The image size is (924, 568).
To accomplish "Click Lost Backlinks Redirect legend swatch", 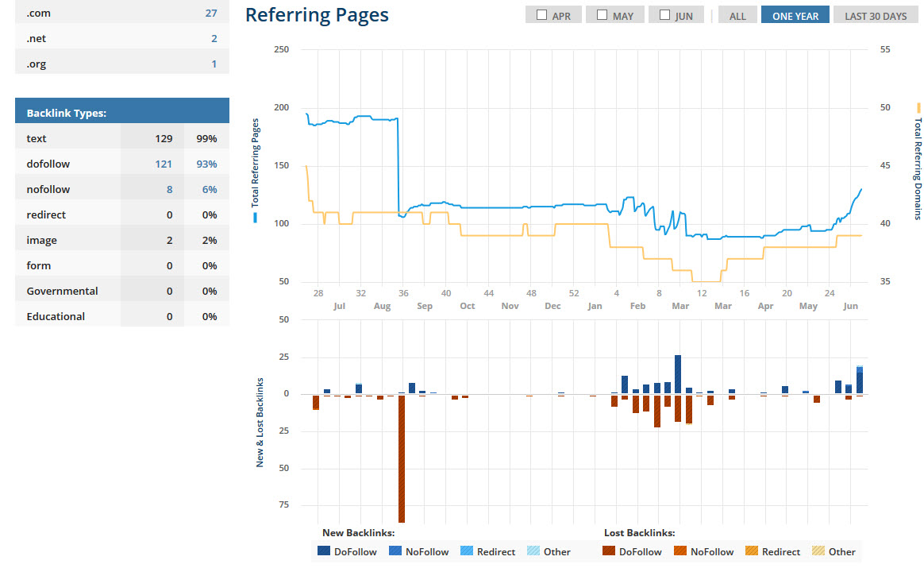I will (751, 551).
